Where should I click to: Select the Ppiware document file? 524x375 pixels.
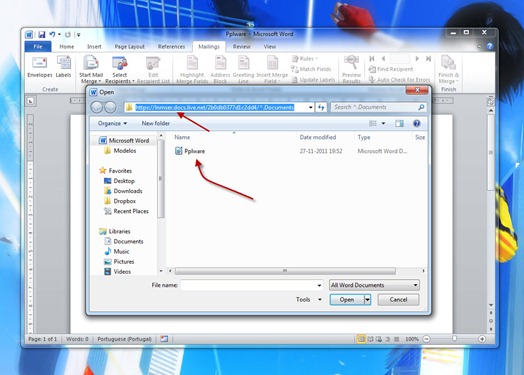point(190,151)
